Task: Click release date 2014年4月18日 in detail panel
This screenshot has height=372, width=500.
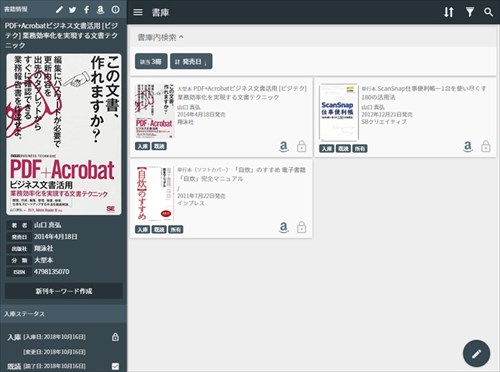Action: [56, 237]
